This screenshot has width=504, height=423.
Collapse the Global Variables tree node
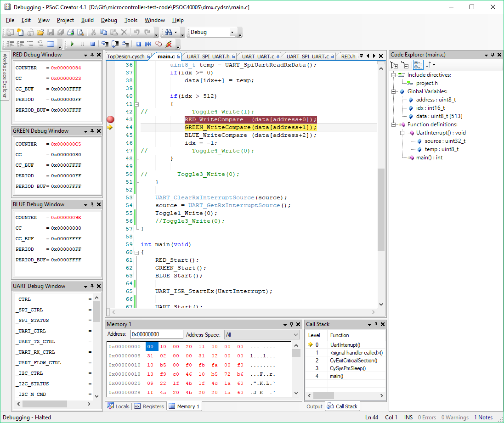pos(394,91)
